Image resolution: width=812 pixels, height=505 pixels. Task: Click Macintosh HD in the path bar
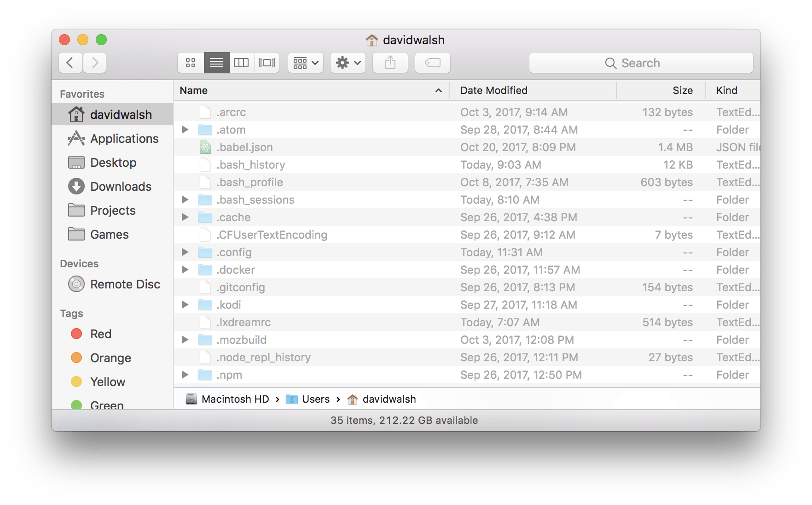click(236, 399)
